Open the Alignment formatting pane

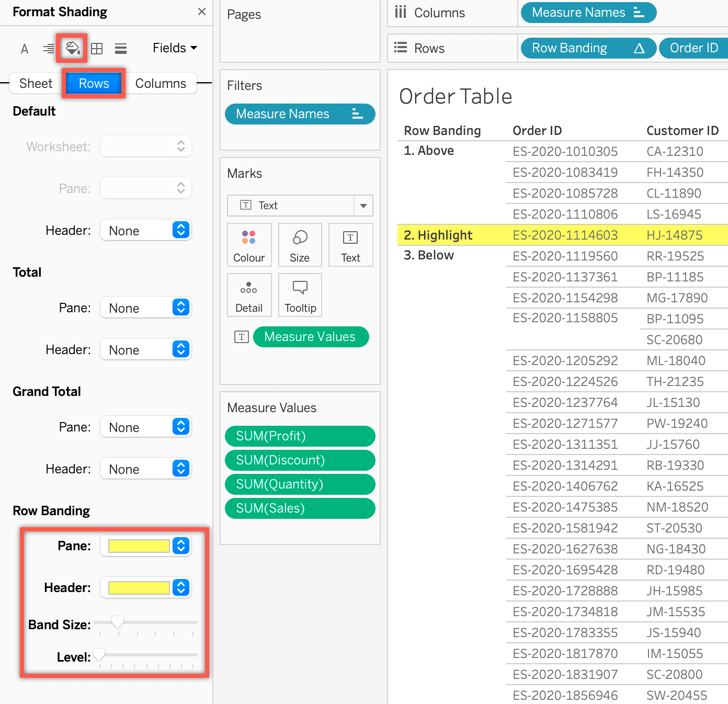point(48,48)
